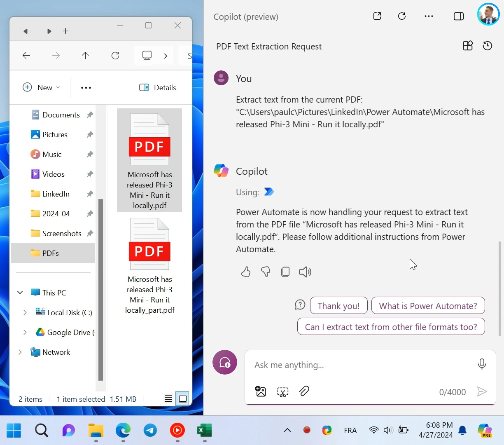Click the navigation pane vertical scrollbar
This screenshot has height=445, width=504.
click(100, 290)
